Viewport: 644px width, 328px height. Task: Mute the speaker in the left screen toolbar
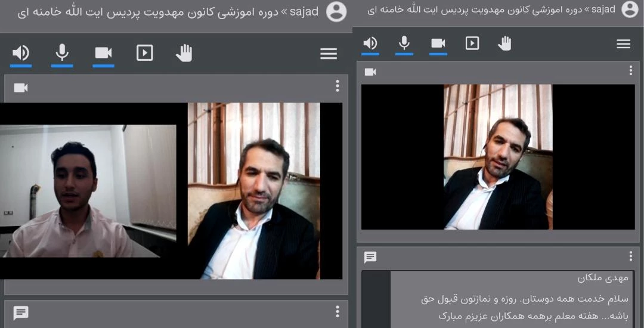pos(21,54)
